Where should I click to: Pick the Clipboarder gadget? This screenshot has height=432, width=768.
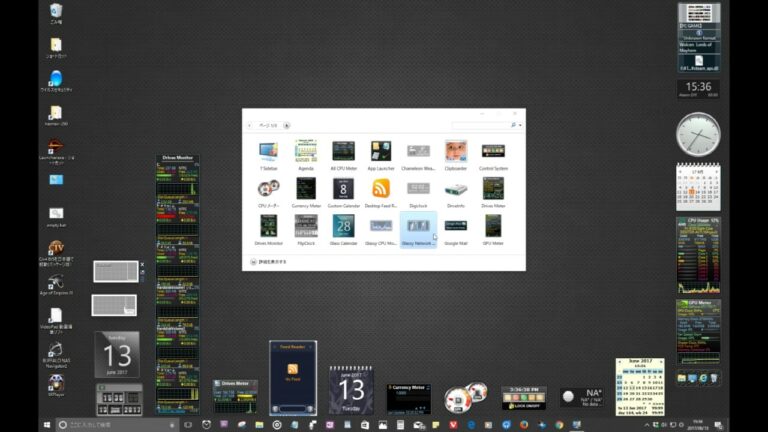456,152
